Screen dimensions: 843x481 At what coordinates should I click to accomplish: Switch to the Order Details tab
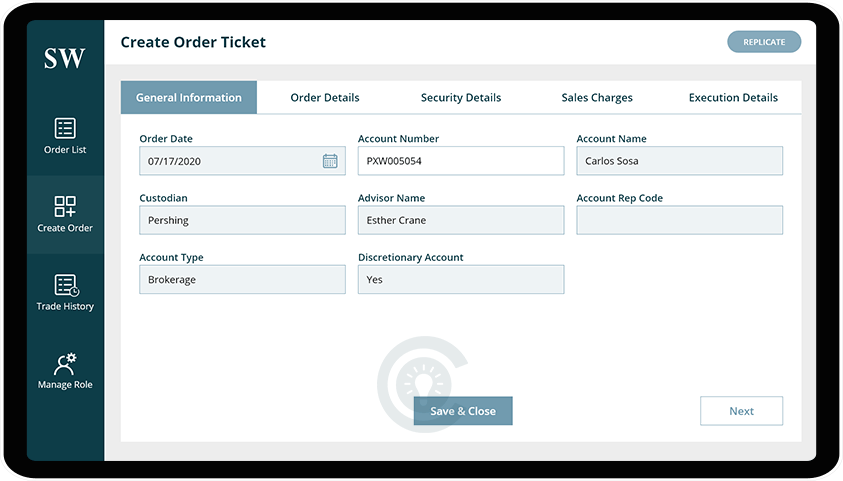(325, 97)
